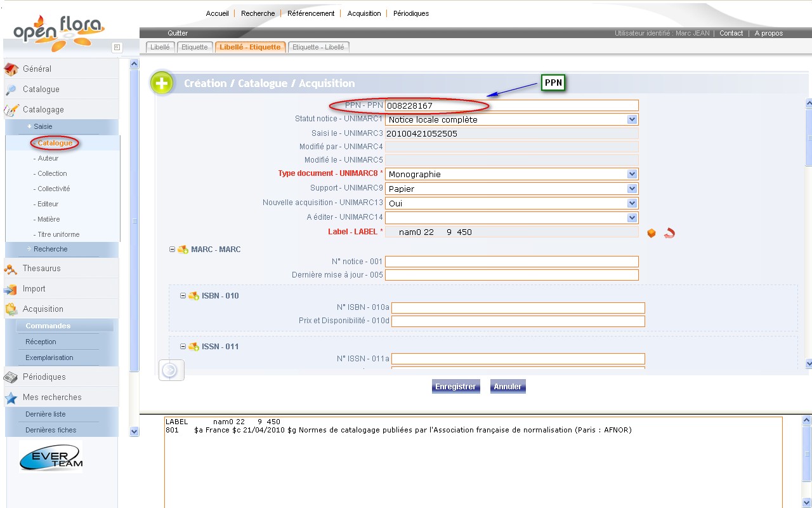Viewport: 812px width, 508px height.
Task: Collapse the MARC - MARC section
Action: point(172,250)
